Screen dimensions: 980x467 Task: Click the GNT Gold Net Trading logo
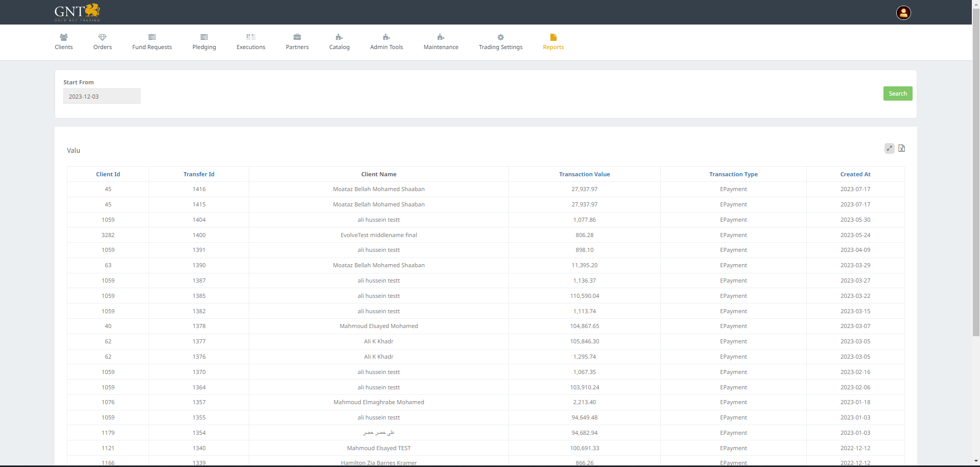(x=77, y=12)
